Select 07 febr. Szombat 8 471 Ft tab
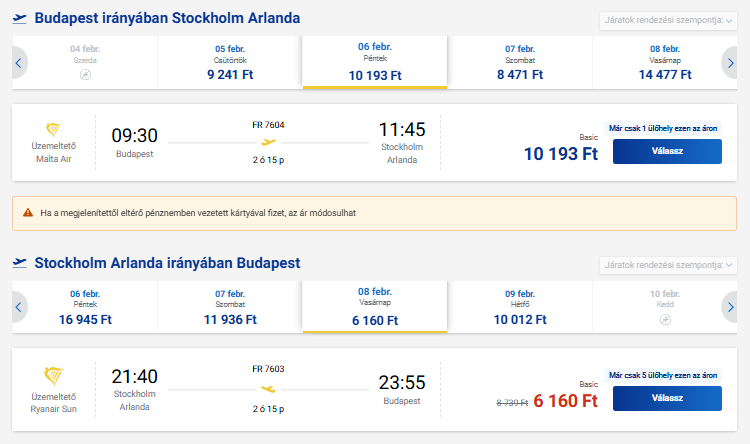Viewport: 750px width, 444px height. point(520,62)
